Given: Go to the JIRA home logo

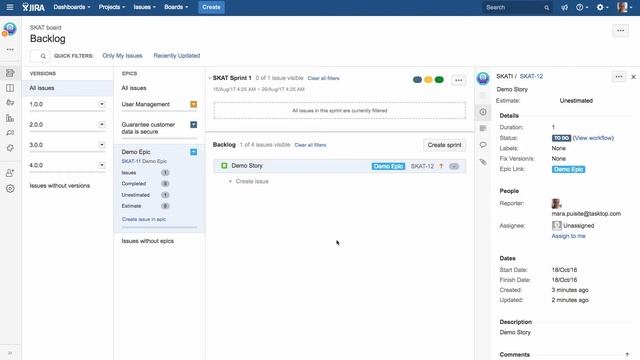Looking at the screenshot, I should (33, 7).
